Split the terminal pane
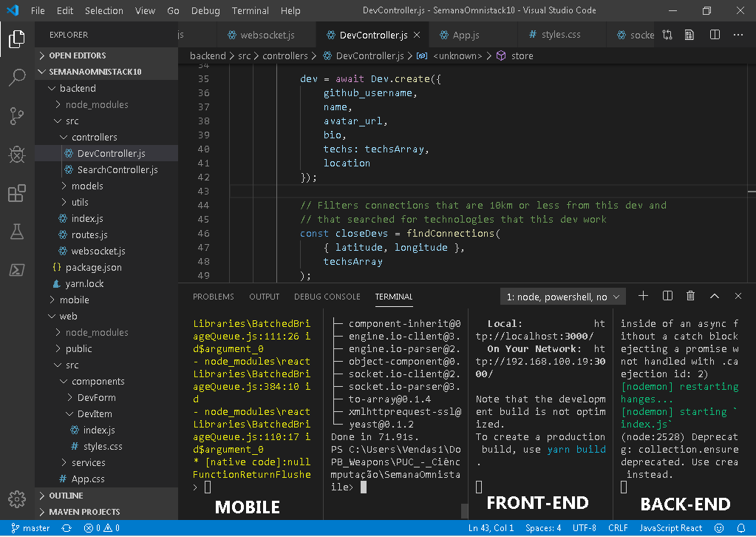Viewport: 756px width, 537px height. pos(667,296)
